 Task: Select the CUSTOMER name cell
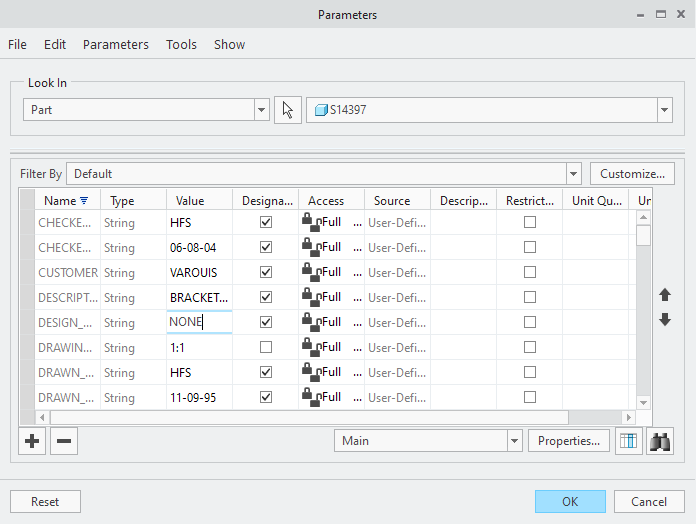(67, 272)
